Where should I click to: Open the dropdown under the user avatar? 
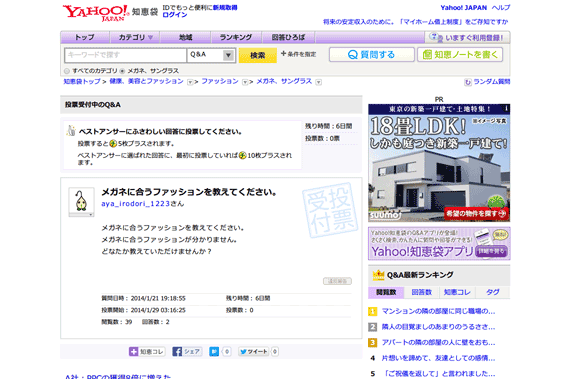[81, 215]
